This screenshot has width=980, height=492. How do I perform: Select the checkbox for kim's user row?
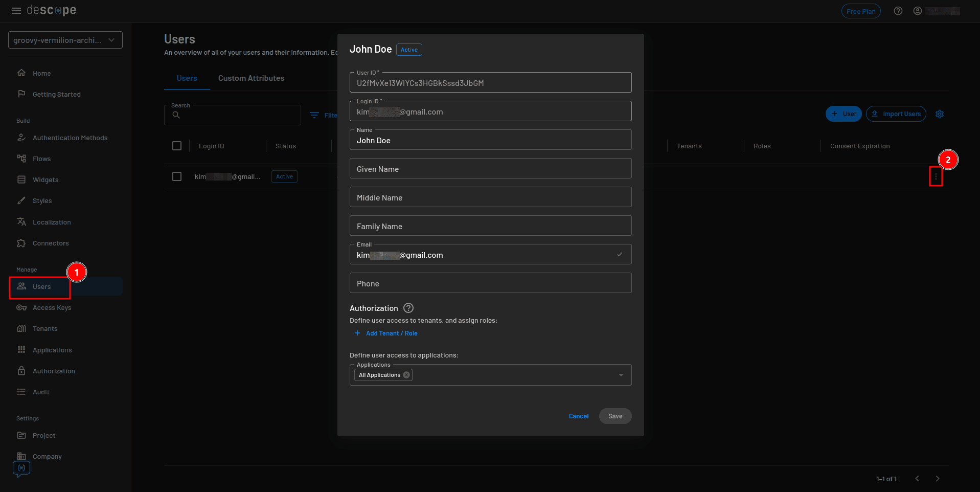point(177,176)
